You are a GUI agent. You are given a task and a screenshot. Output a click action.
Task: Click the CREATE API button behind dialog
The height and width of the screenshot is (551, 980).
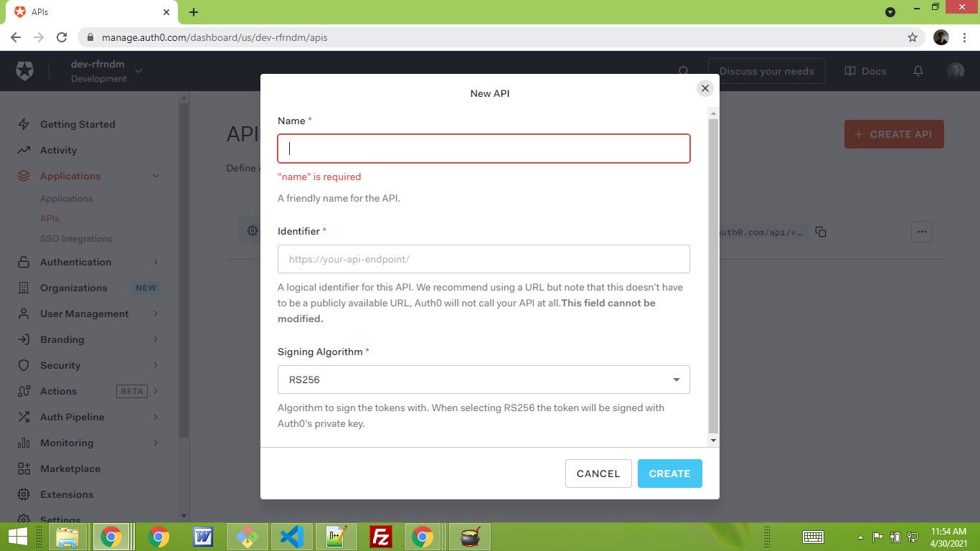894,134
